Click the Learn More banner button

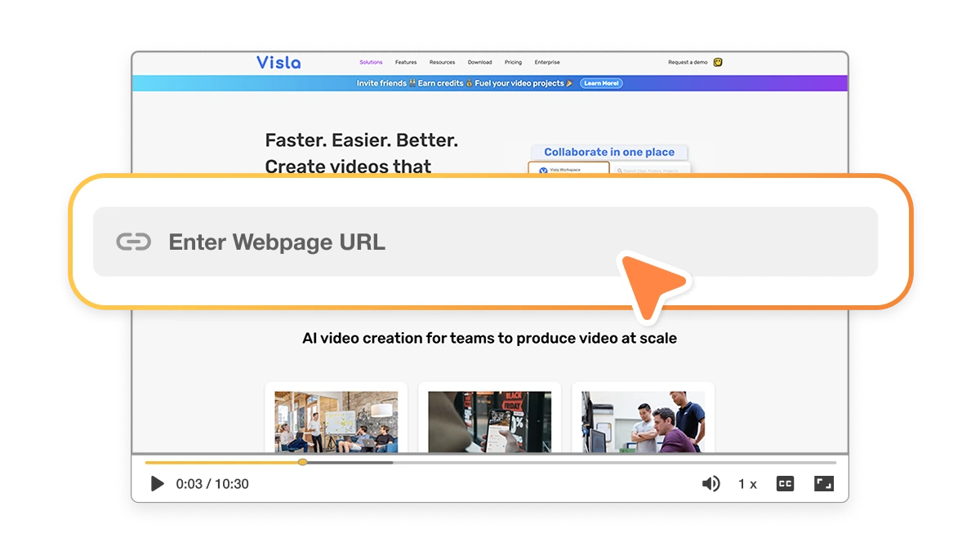pos(602,82)
